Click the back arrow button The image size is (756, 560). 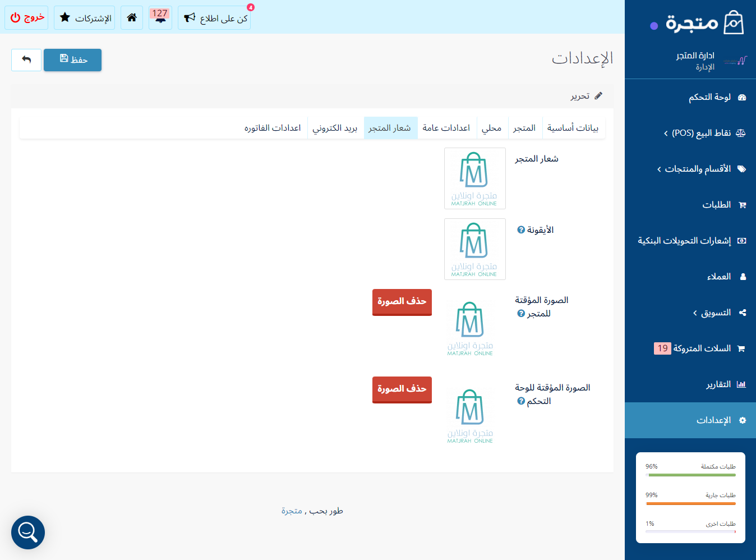click(26, 60)
